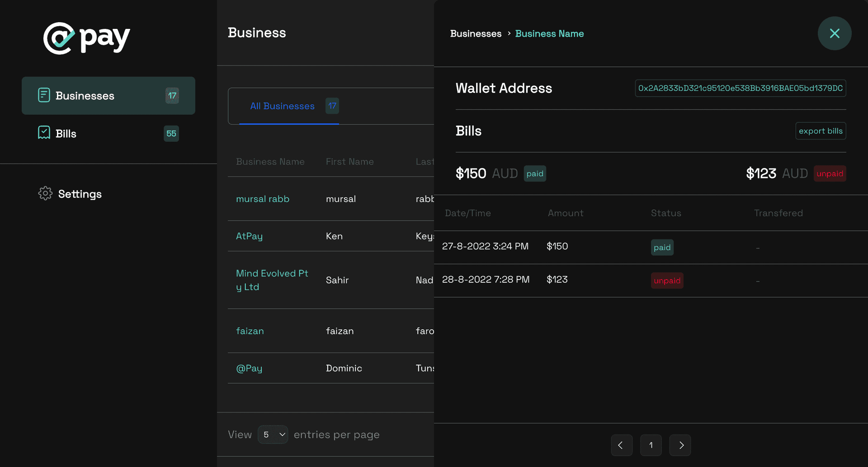Click the Status column header
The image size is (868, 467).
(666, 213)
